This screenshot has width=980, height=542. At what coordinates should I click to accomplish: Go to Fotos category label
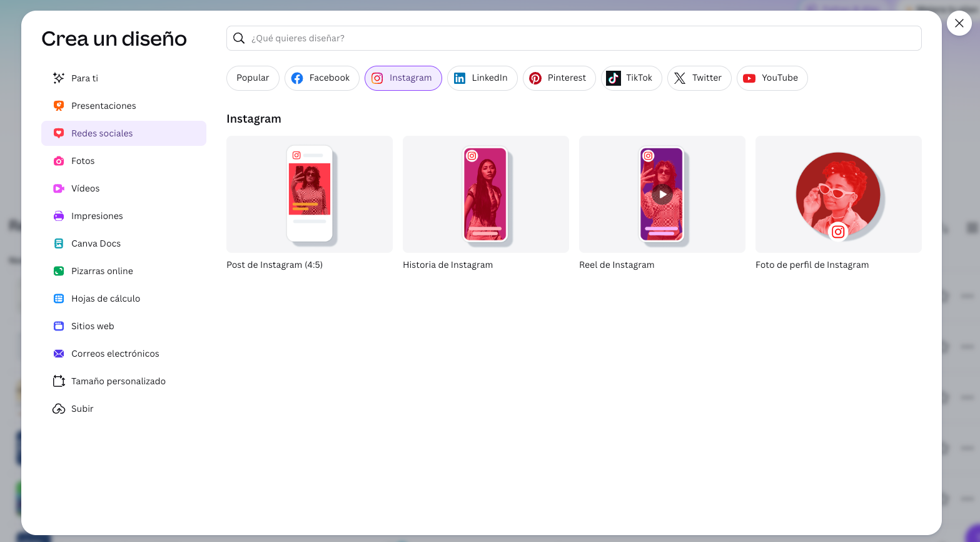coord(83,161)
